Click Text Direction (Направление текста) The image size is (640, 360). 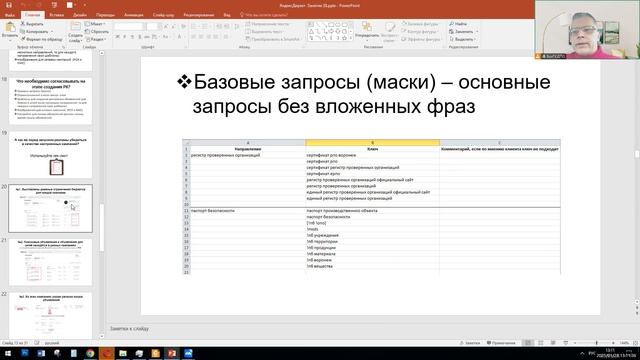click(x=268, y=24)
